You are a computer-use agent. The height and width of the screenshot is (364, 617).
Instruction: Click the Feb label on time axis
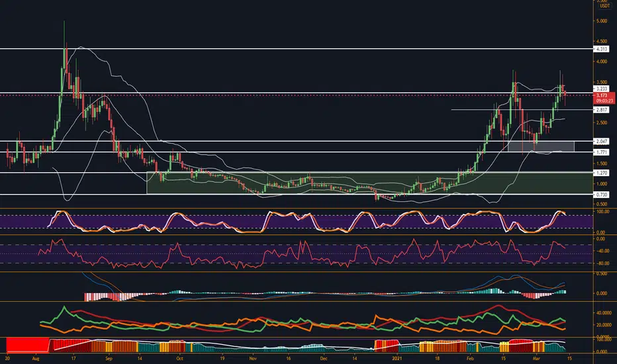(470, 359)
